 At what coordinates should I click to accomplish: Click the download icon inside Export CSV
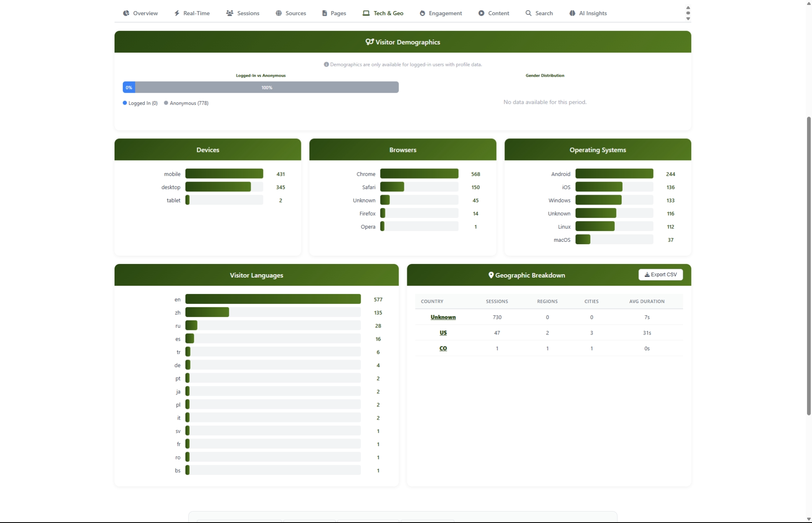[647, 274]
